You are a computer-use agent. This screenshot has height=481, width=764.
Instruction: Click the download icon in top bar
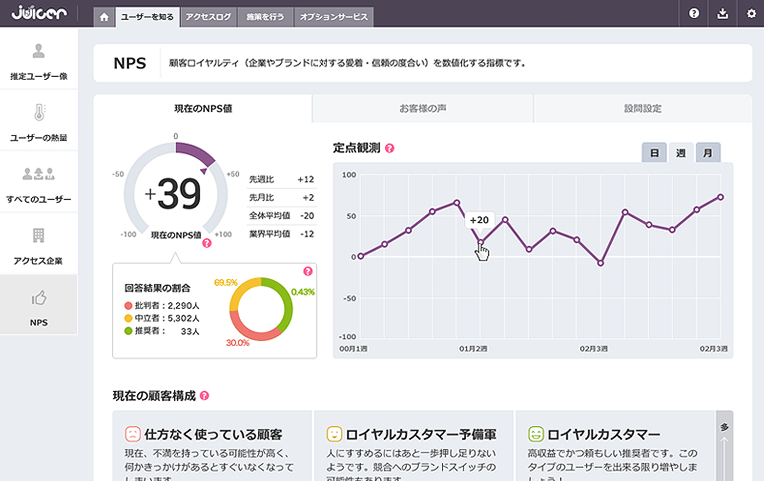coord(723,13)
